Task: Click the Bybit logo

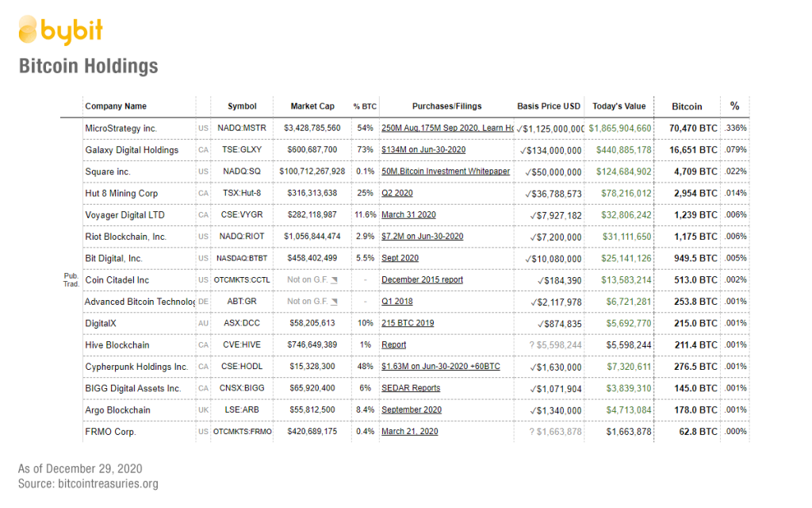Action: pyautogui.click(x=60, y=30)
